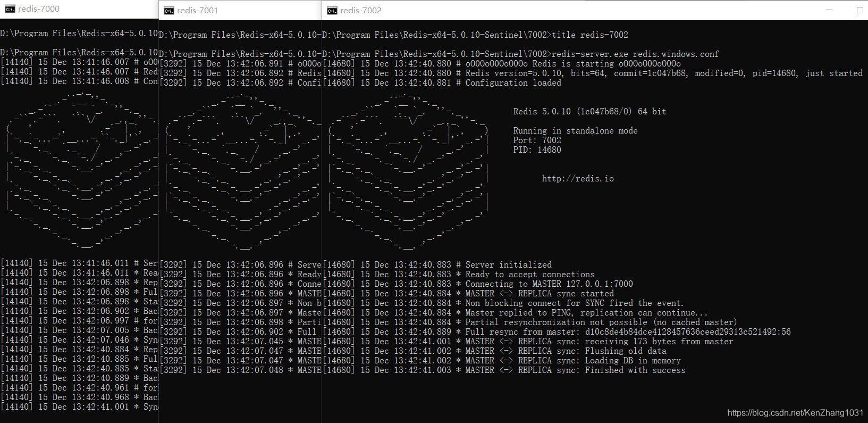Minimize the redis-7002 window
The image size is (868, 423).
pos(829,10)
